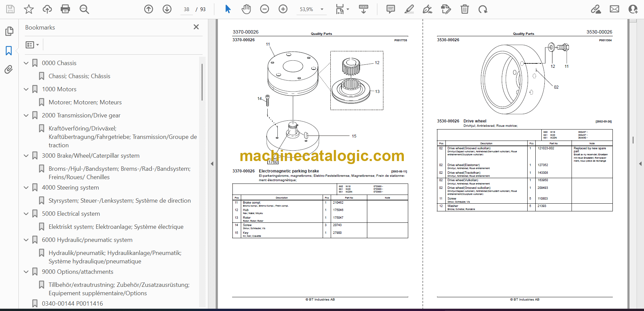Show page thumbnails panel
This screenshot has height=311, width=644.
pyautogui.click(x=9, y=31)
